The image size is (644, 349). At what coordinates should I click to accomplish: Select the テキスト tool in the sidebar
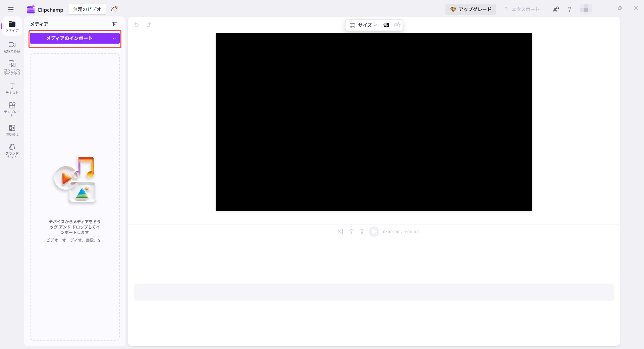(x=12, y=89)
